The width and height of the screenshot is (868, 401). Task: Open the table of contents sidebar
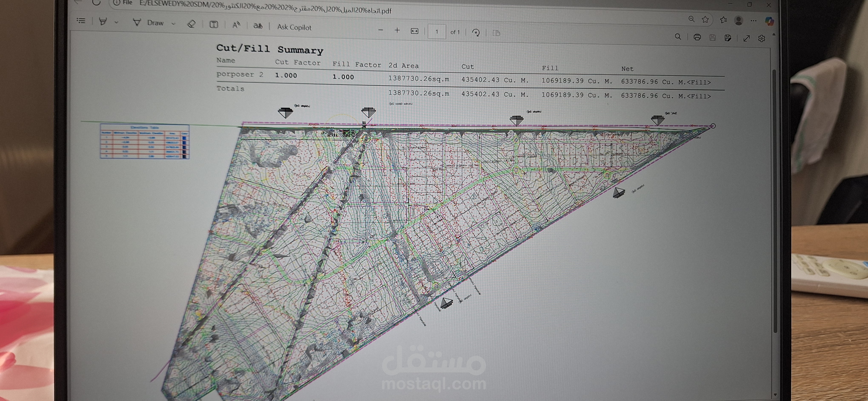click(81, 21)
